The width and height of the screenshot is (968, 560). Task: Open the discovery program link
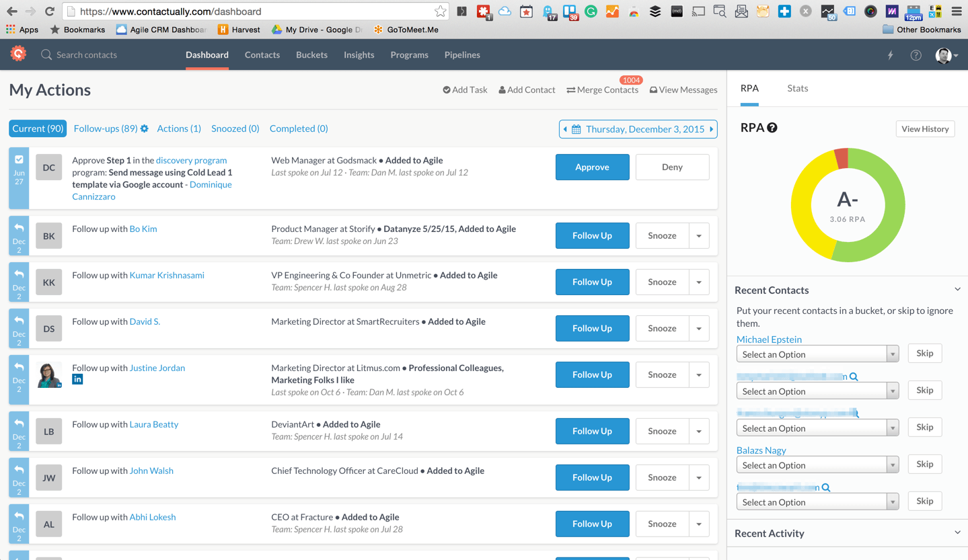191,161
